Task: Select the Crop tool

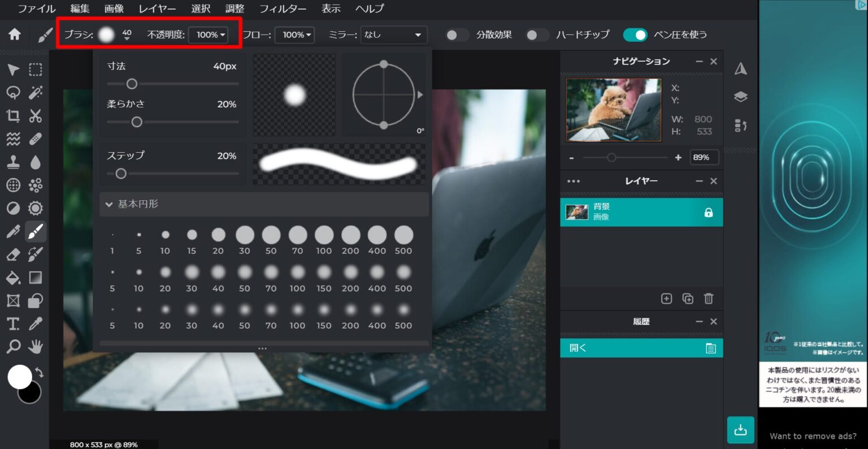Action: tap(14, 115)
